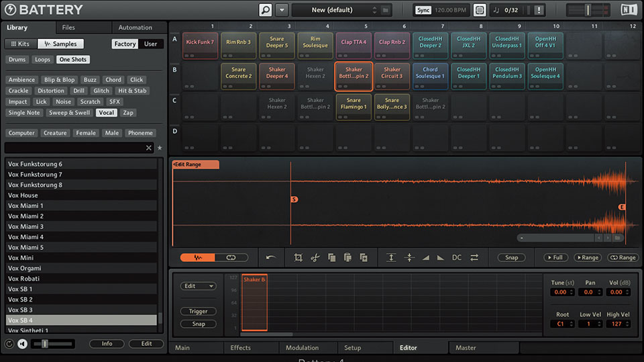The width and height of the screenshot is (644, 362).
Task: Switch to the Effects tab
Action: (x=252, y=348)
